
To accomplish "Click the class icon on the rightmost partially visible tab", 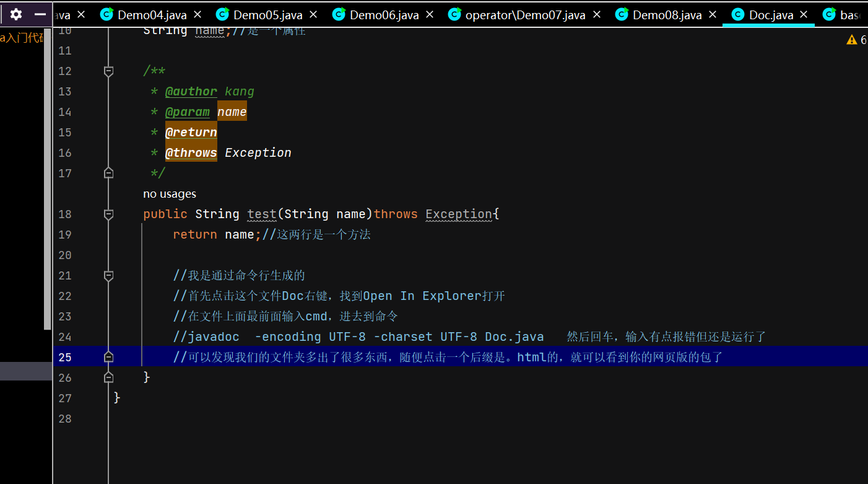I will [x=829, y=14].
